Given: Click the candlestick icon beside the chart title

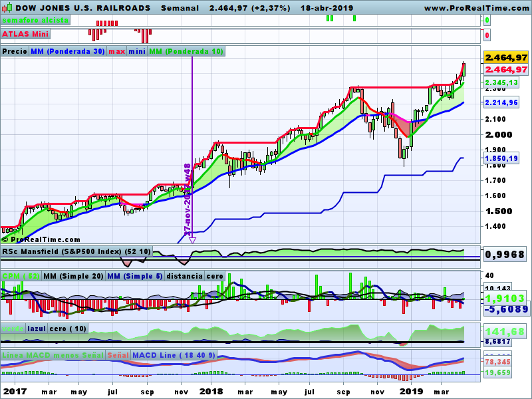Looking at the screenshot, I should [x=7, y=7].
